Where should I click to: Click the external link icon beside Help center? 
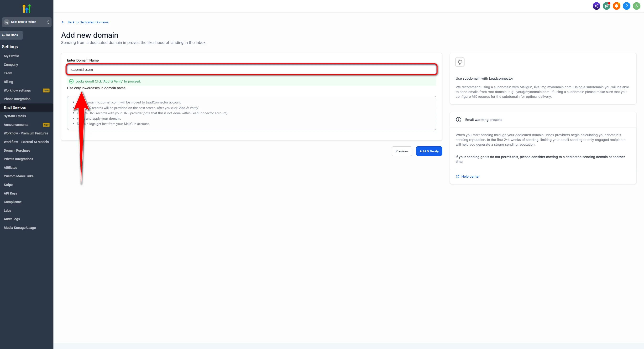pyautogui.click(x=457, y=176)
